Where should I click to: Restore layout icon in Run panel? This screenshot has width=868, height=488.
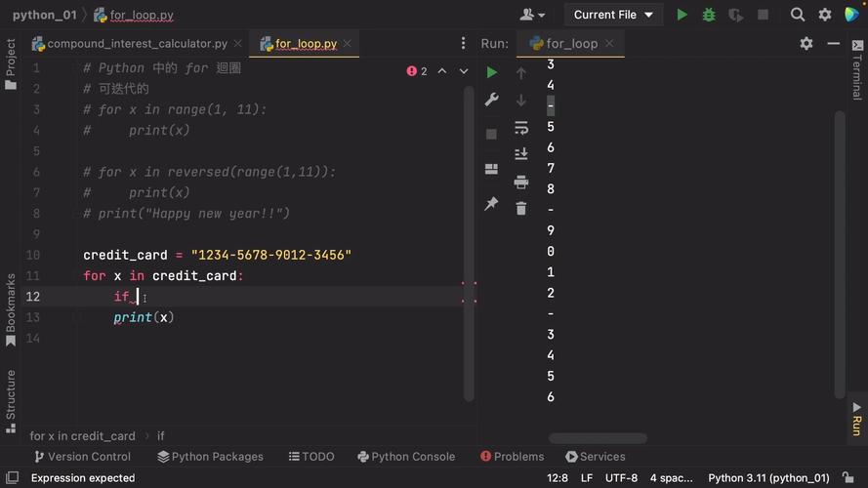[x=491, y=169]
